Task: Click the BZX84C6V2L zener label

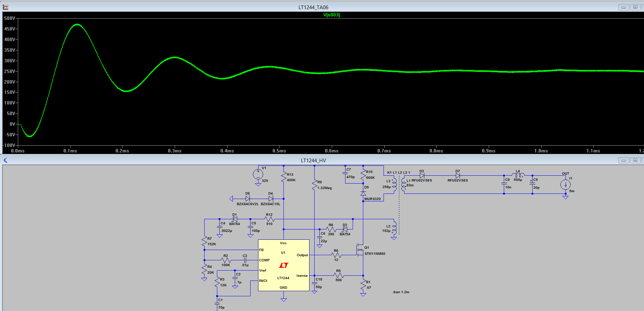Action: [248, 204]
